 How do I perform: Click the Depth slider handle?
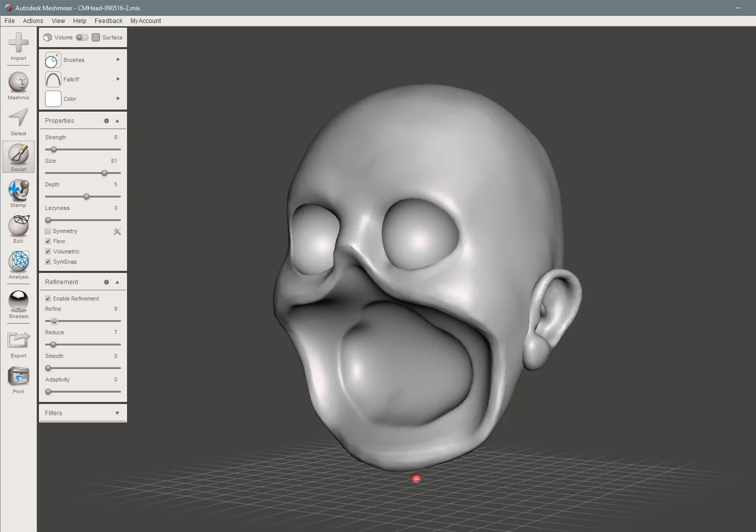(87, 197)
